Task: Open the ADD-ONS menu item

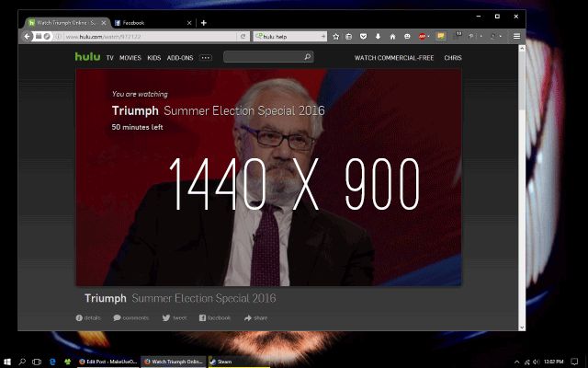Action: tap(180, 58)
